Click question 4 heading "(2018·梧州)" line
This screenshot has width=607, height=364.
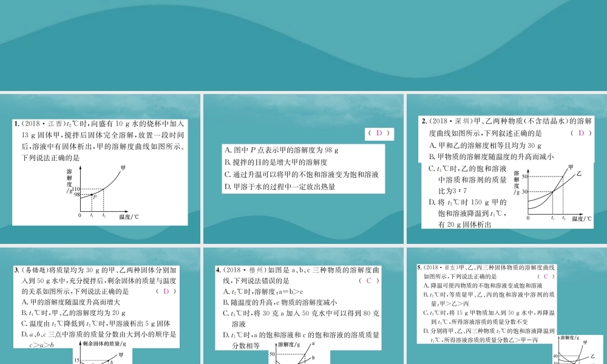click(x=297, y=270)
